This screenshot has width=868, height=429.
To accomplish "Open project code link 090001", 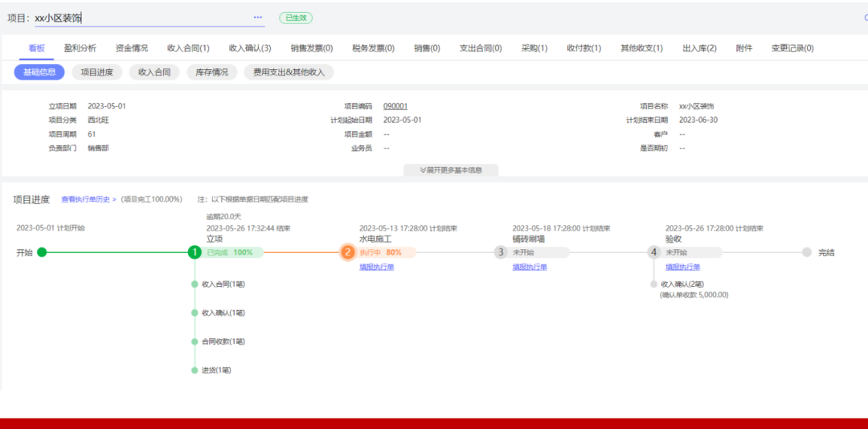I will pos(395,106).
